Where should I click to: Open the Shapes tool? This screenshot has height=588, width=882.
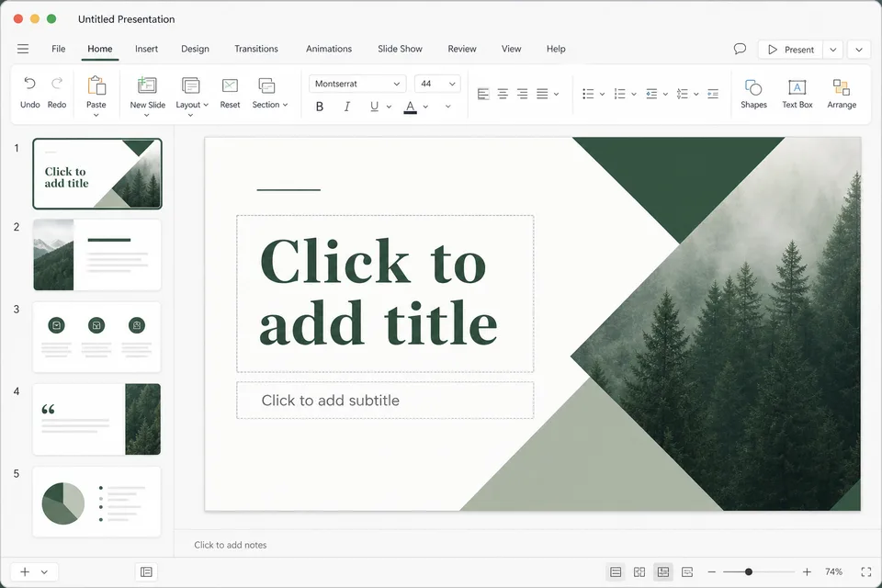click(753, 94)
